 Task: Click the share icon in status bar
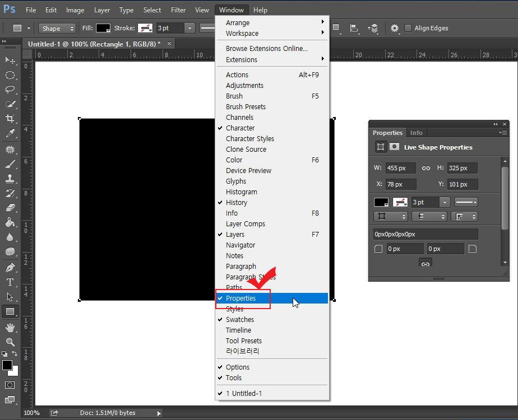[x=54, y=413]
